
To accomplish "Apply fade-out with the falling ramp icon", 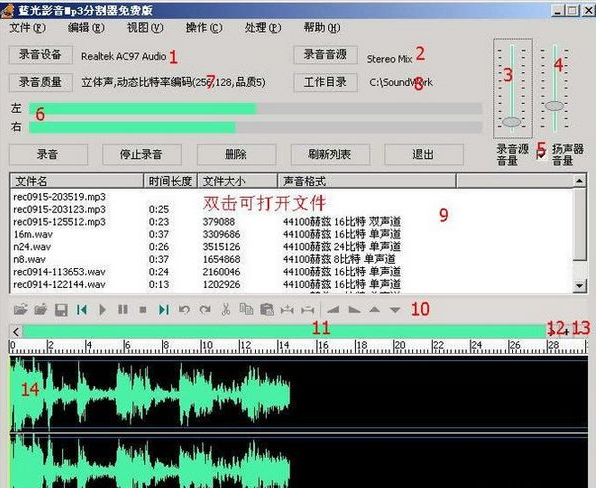I will (x=354, y=310).
